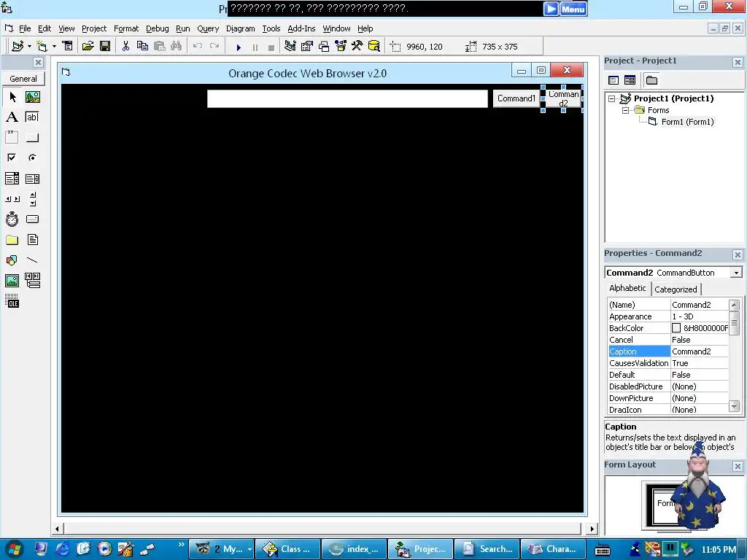The height and width of the screenshot is (560, 747).
Task: Select the Line control tool
Action: (32, 260)
